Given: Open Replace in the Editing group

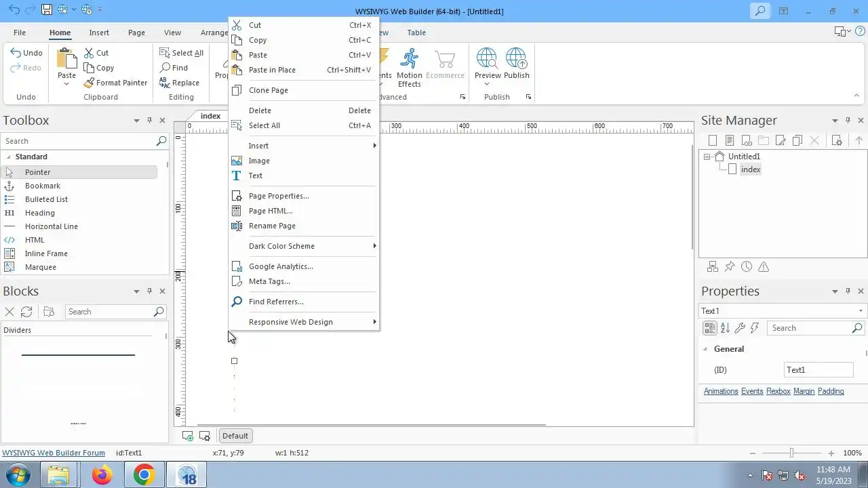Looking at the screenshot, I should click(180, 83).
